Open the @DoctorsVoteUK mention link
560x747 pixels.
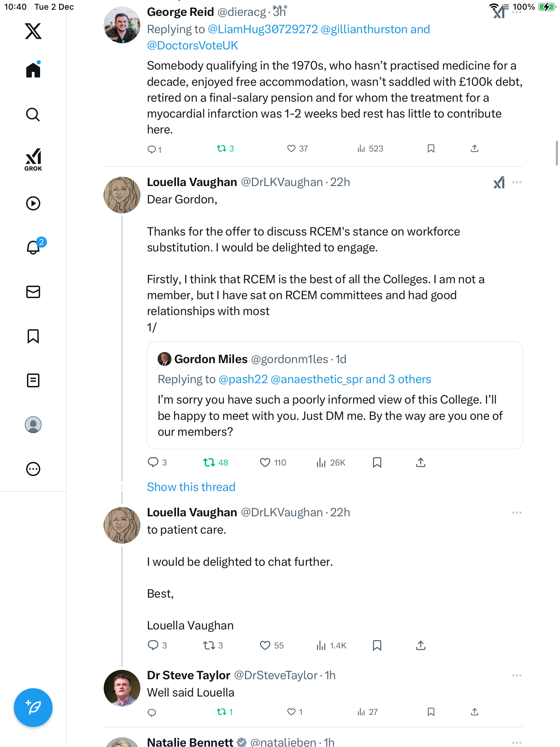[x=192, y=46]
